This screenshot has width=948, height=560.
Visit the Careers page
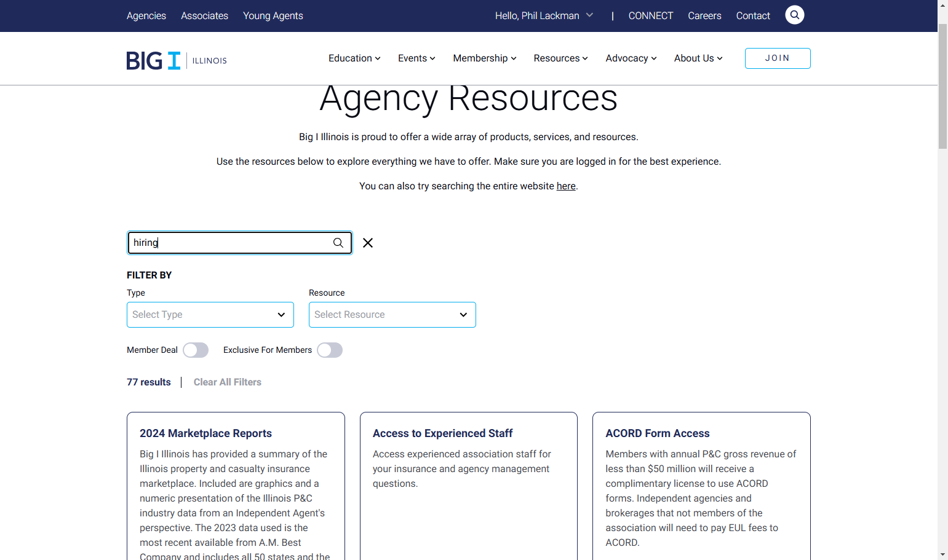(x=704, y=15)
